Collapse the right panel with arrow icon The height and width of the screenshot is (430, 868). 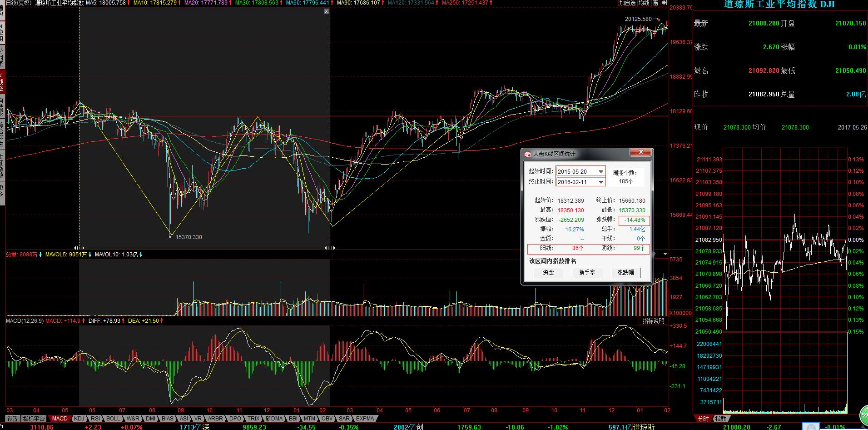[x=664, y=3]
